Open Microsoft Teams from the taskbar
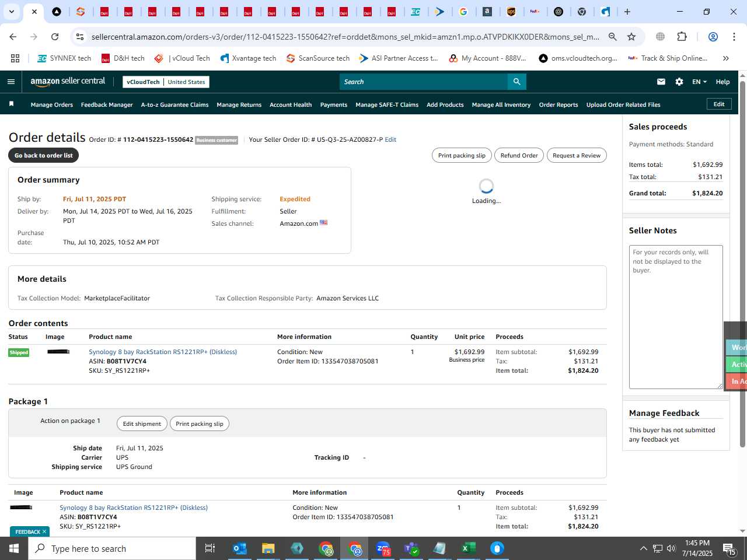 (411, 548)
